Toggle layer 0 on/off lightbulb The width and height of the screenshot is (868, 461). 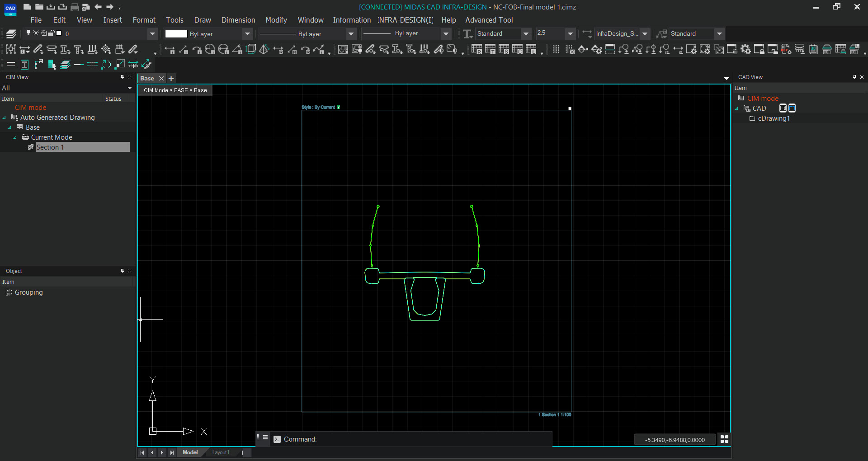tap(28, 33)
